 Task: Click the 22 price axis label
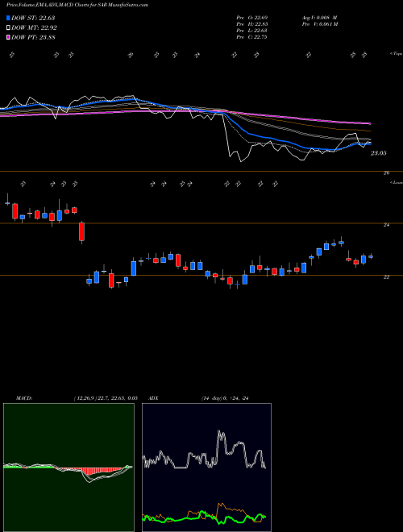[x=386, y=276]
